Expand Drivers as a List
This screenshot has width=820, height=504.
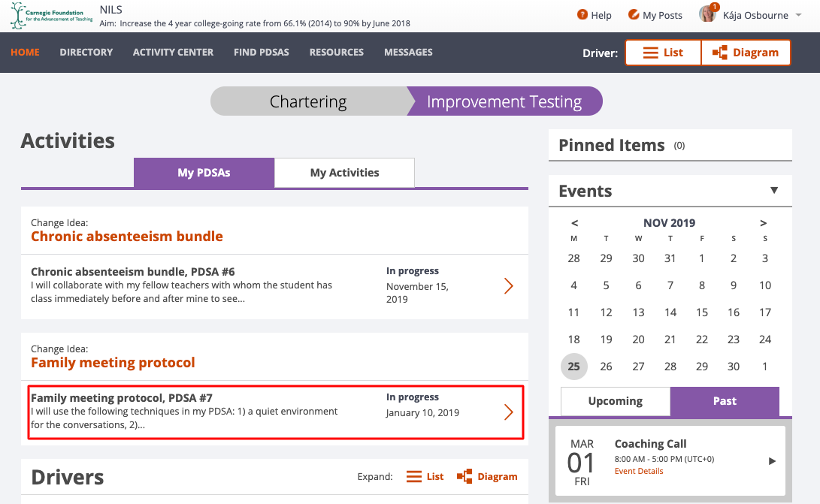click(x=425, y=476)
